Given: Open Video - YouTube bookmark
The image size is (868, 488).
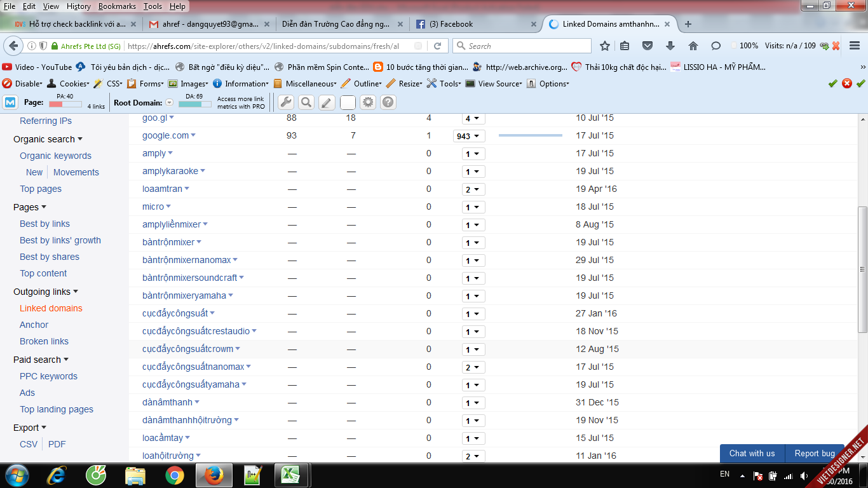Looking at the screenshot, I should pyautogui.click(x=37, y=67).
